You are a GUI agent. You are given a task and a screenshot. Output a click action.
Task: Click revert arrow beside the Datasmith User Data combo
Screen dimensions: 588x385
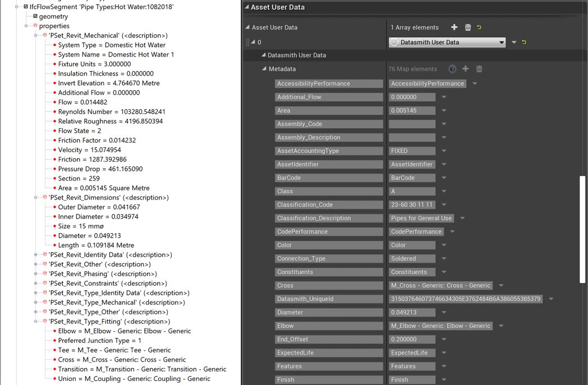point(524,42)
